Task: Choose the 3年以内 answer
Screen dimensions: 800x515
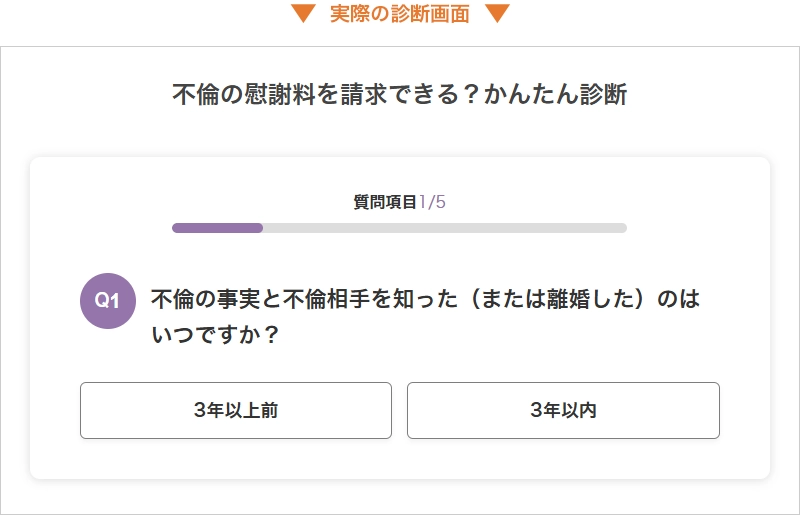Action: 563,410
